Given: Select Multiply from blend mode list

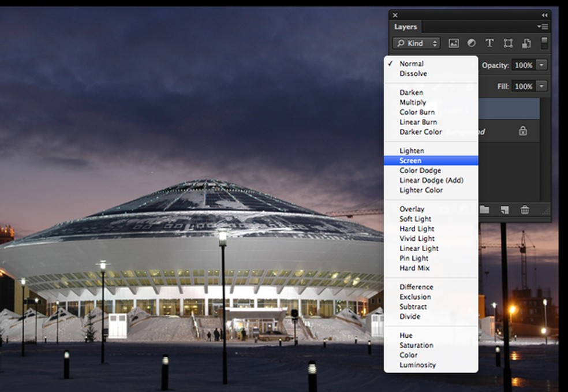Looking at the screenshot, I should [x=413, y=102].
